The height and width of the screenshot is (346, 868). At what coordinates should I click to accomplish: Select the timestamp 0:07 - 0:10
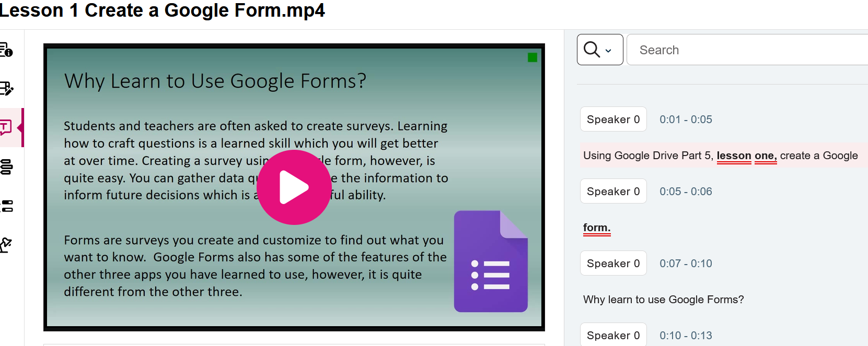pyautogui.click(x=686, y=264)
